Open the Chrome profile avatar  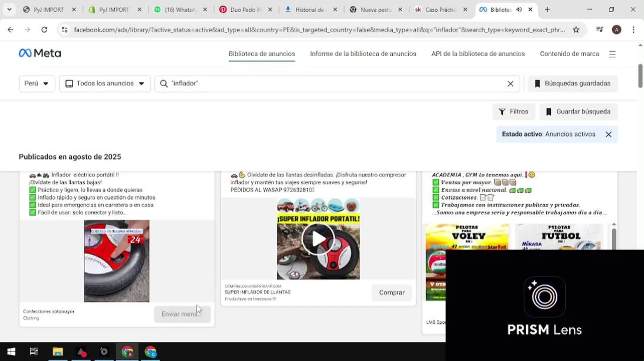(x=617, y=30)
